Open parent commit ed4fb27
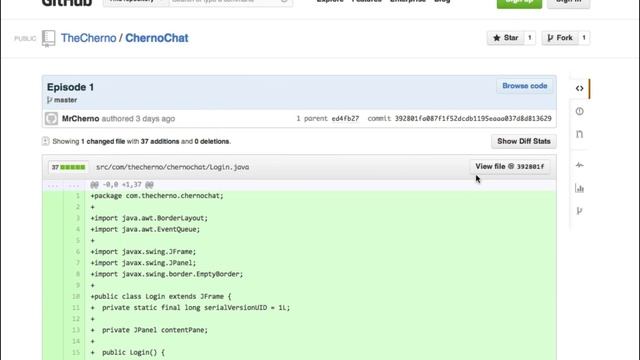640x360 pixels. coord(345,119)
